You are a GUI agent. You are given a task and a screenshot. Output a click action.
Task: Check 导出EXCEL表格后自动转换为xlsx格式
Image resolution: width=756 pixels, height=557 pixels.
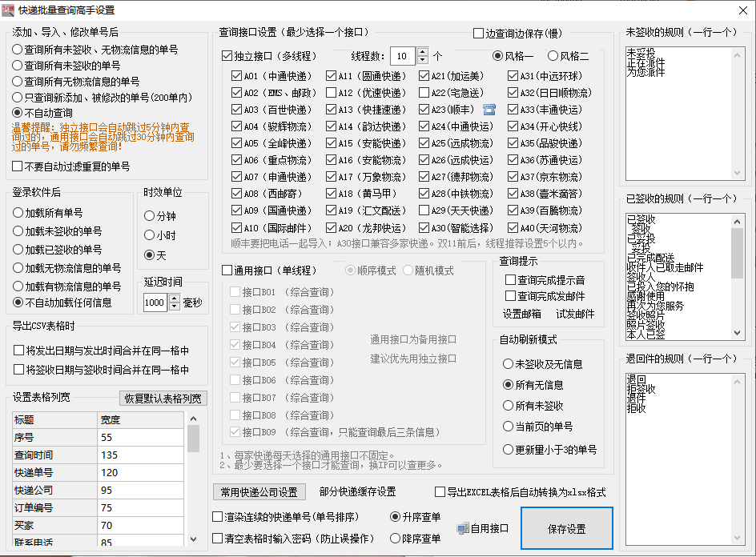[x=439, y=492]
